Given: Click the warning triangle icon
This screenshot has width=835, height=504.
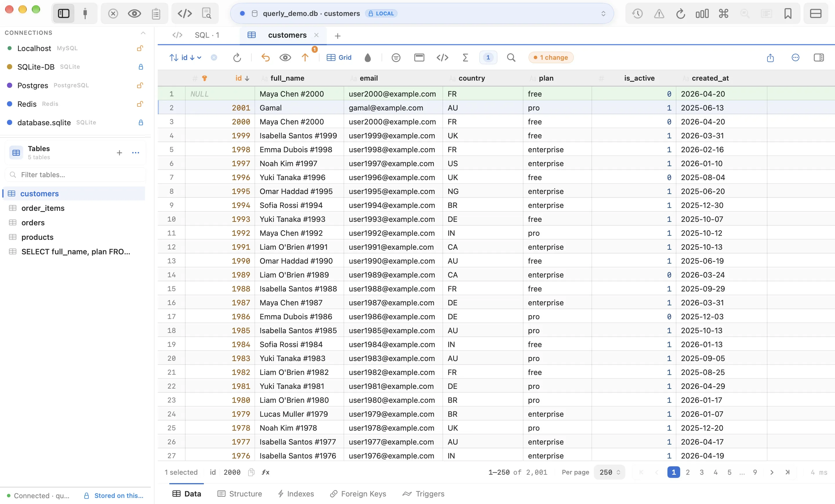Looking at the screenshot, I should click(x=659, y=14).
